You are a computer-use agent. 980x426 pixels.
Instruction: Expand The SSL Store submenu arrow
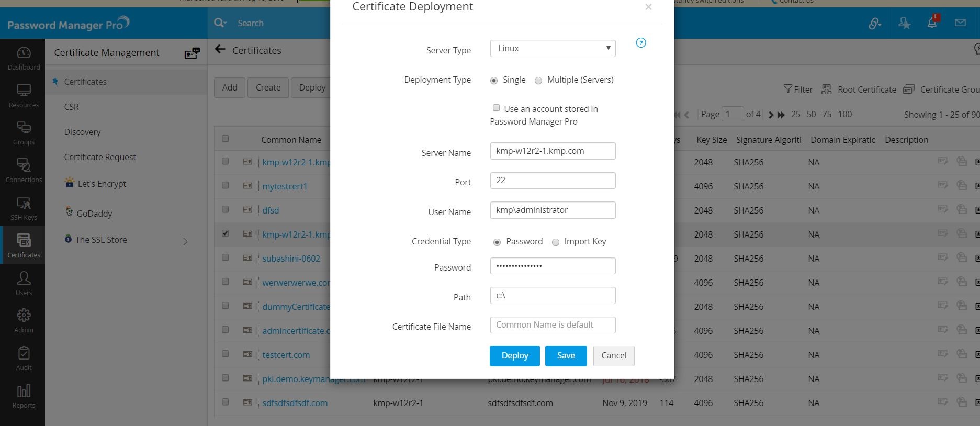click(x=185, y=241)
